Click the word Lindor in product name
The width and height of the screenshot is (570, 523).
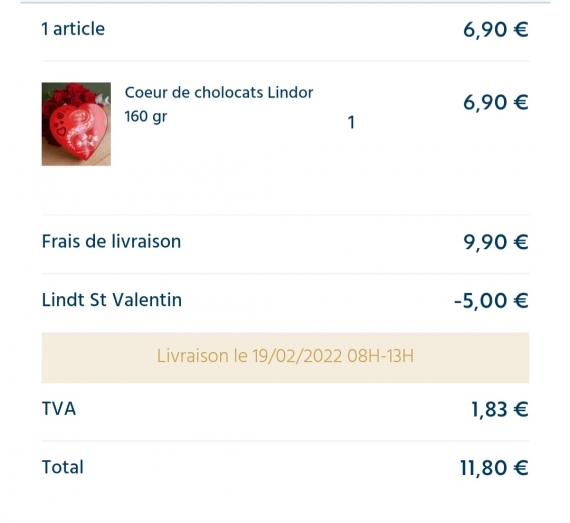pyautogui.click(x=290, y=93)
